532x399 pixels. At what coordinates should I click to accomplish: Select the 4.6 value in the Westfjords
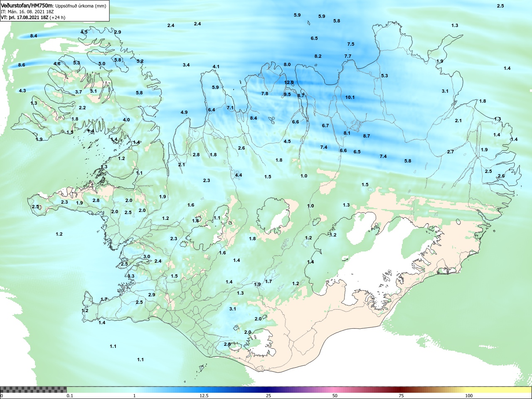[x=57, y=64]
